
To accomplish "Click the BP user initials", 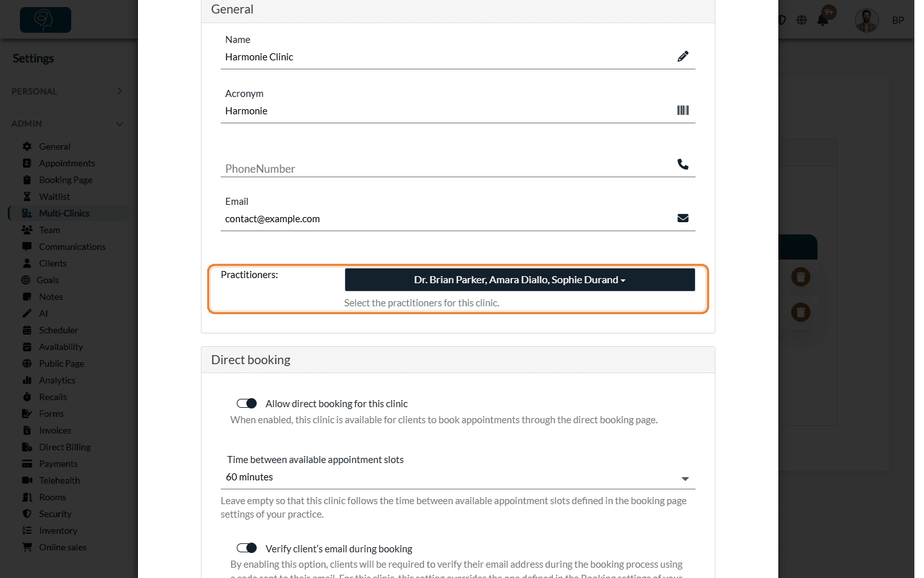I will pyautogui.click(x=898, y=21).
